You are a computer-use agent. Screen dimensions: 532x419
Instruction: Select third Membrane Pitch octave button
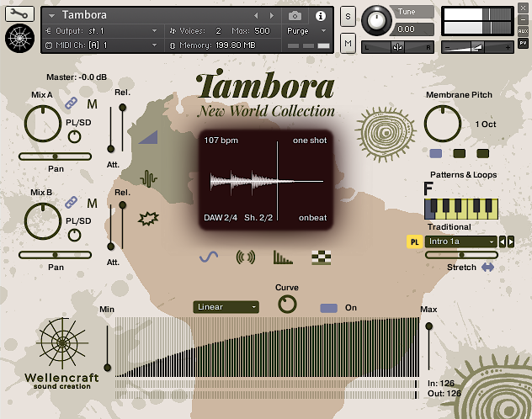(483, 154)
